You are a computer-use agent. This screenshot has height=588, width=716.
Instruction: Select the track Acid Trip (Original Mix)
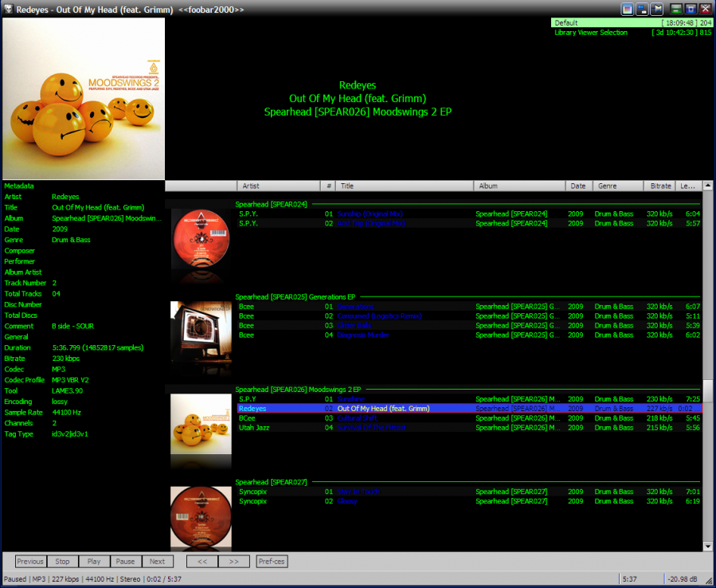[x=469, y=223]
